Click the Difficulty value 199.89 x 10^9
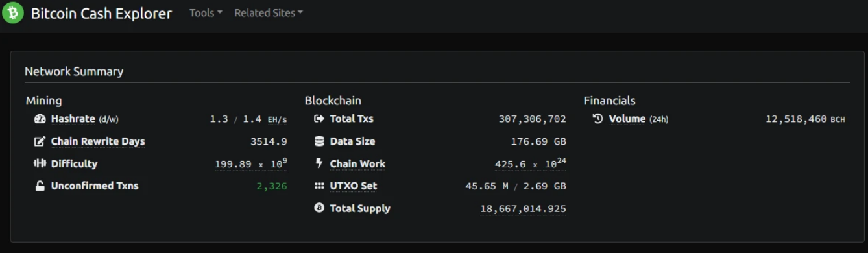The height and width of the screenshot is (253, 868). (x=251, y=163)
